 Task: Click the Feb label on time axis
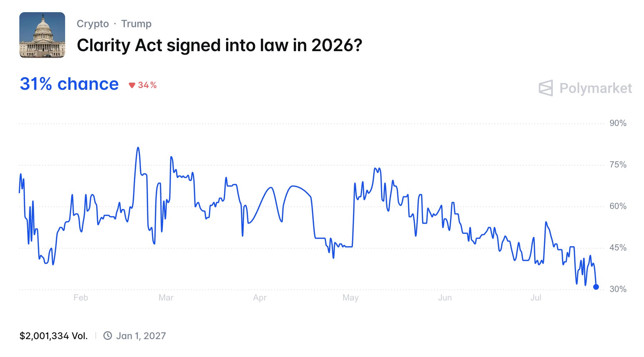[81, 298]
